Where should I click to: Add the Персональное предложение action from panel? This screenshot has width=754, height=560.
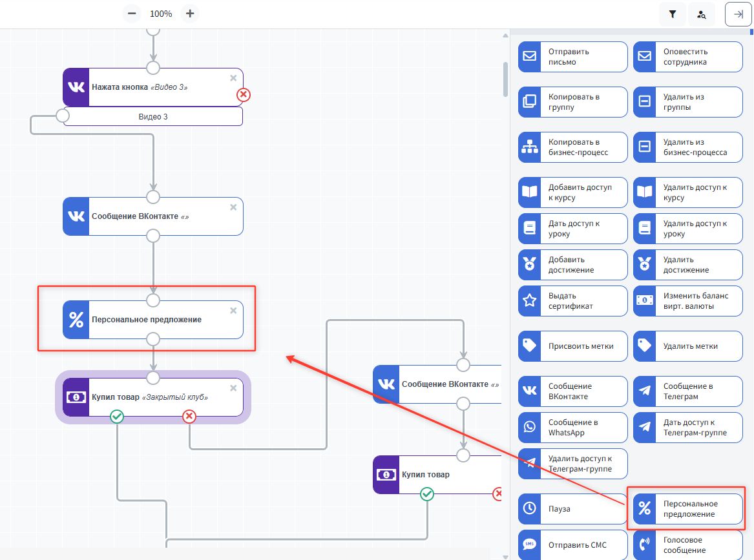click(687, 509)
